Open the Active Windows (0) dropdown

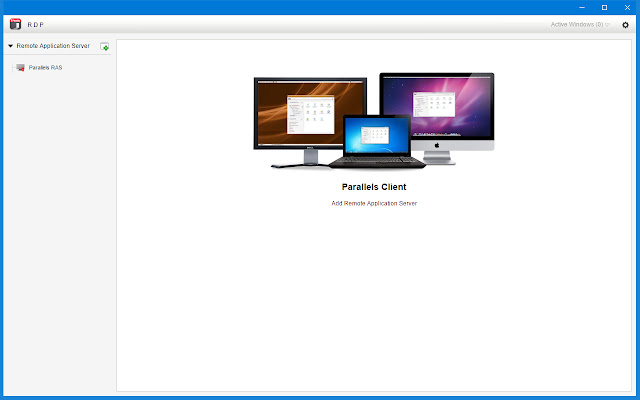click(580, 24)
